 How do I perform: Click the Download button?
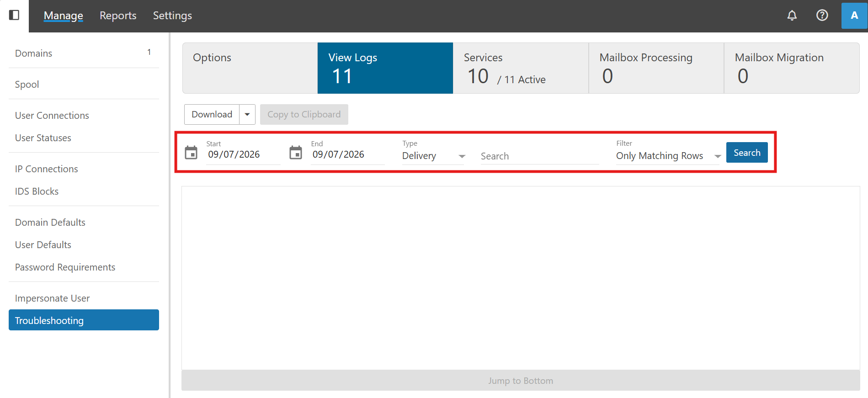tap(212, 114)
